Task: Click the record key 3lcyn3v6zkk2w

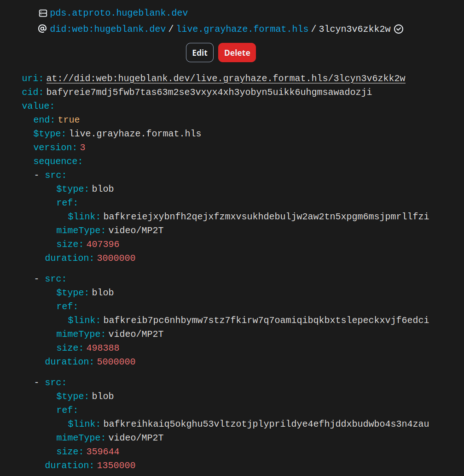Action: click(354, 29)
